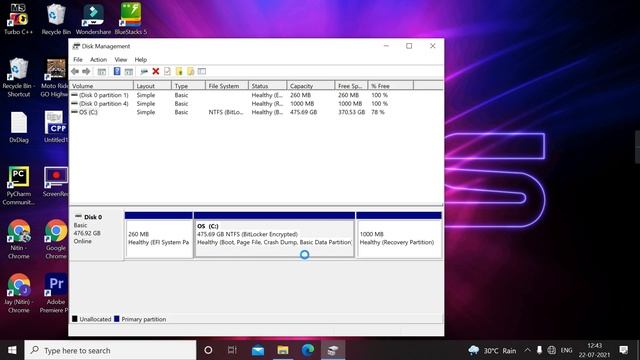Screen dimensions: 640x360
Task: Open the File menu
Action: [78, 60]
